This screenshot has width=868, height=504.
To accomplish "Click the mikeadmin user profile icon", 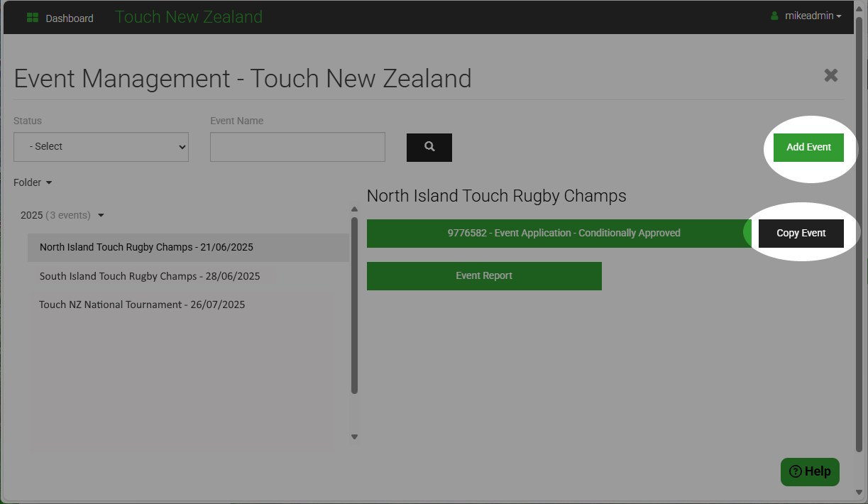I will click(x=774, y=16).
